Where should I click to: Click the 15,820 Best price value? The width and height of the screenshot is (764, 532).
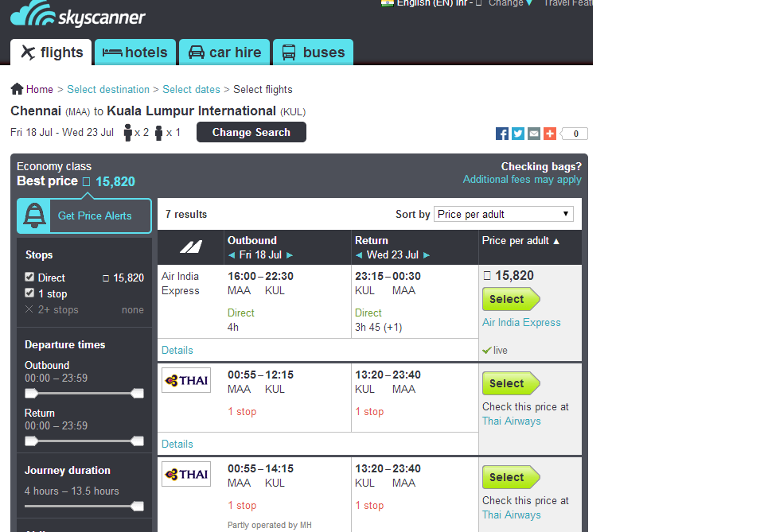[115, 181]
